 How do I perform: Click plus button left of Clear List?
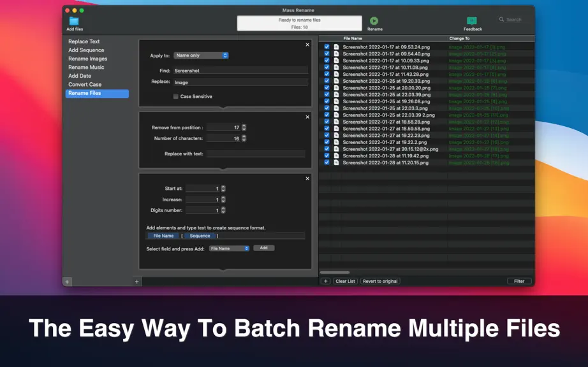pos(325,281)
